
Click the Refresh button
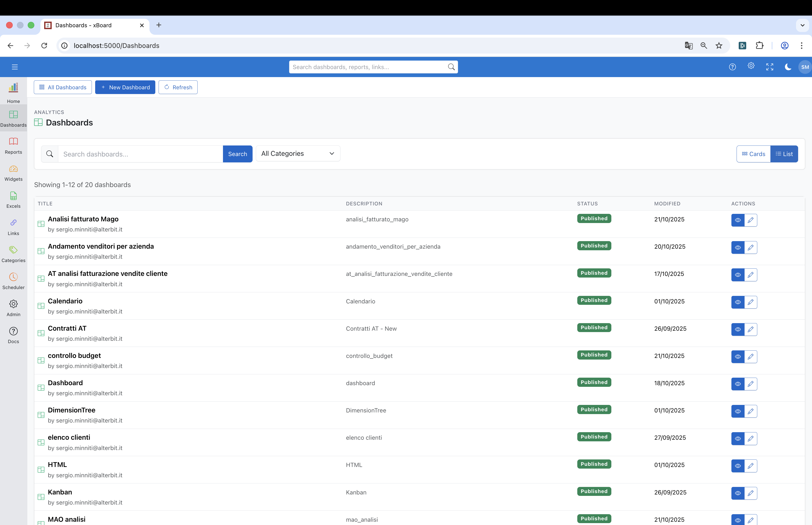click(x=178, y=87)
